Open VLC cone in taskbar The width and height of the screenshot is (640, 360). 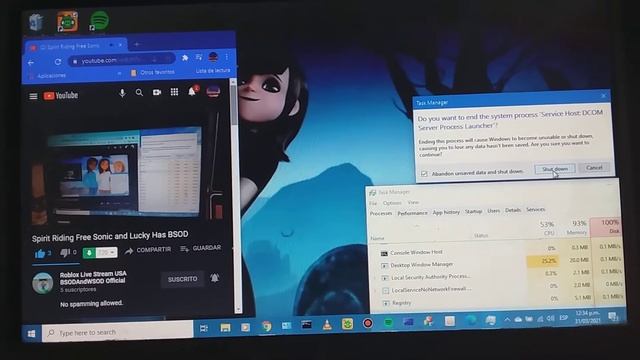click(x=327, y=325)
